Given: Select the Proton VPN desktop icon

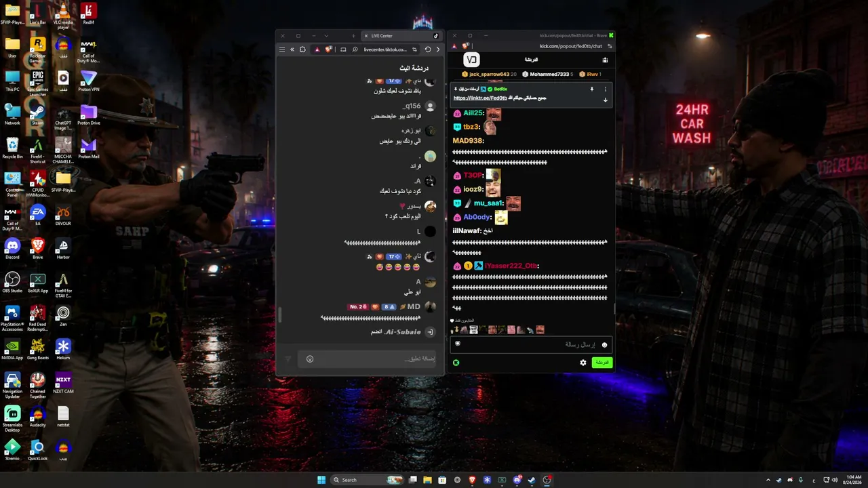Looking at the screenshot, I should coord(89,81).
